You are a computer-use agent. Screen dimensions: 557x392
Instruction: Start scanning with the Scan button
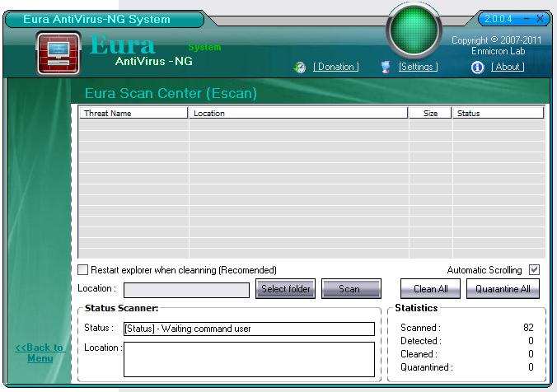coord(351,289)
